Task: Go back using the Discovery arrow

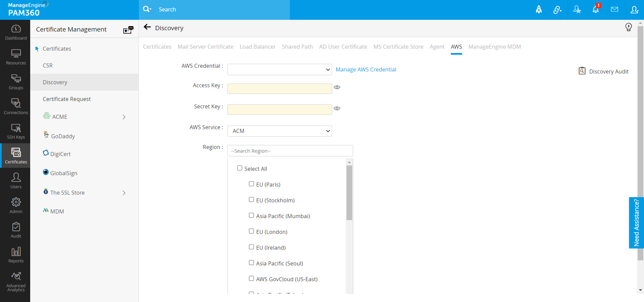Action: coord(147,28)
